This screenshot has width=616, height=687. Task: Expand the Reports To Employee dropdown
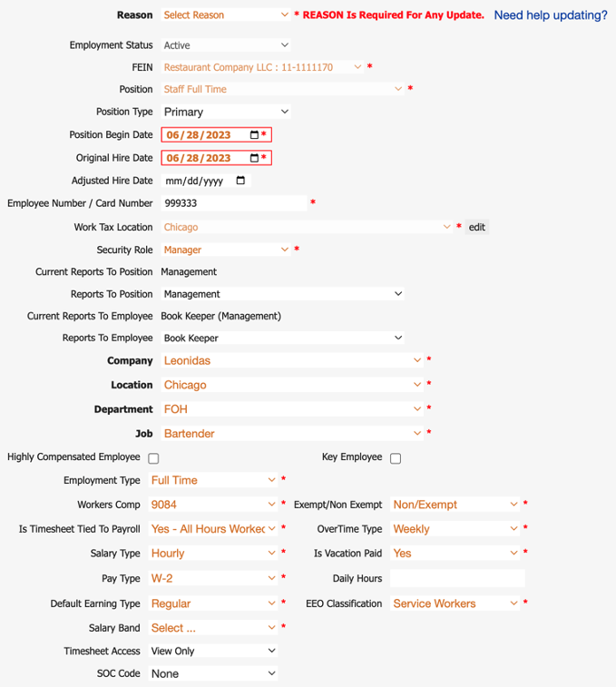tap(282, 338)
